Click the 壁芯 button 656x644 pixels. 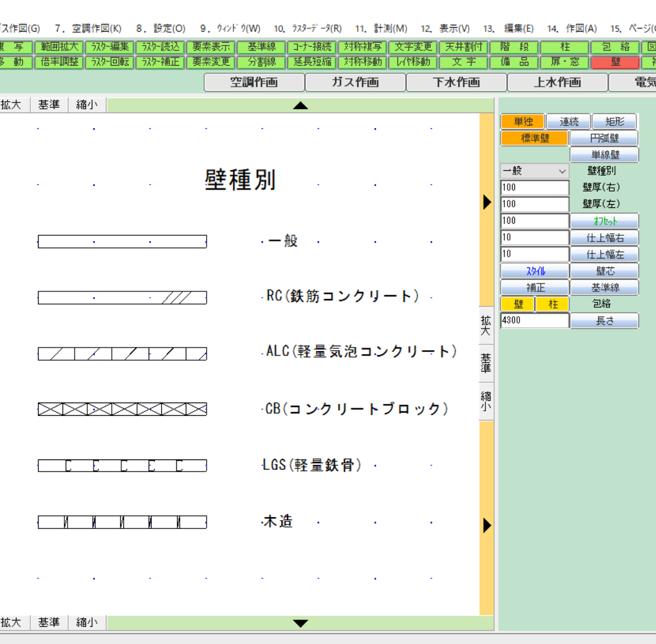[604, 270]
